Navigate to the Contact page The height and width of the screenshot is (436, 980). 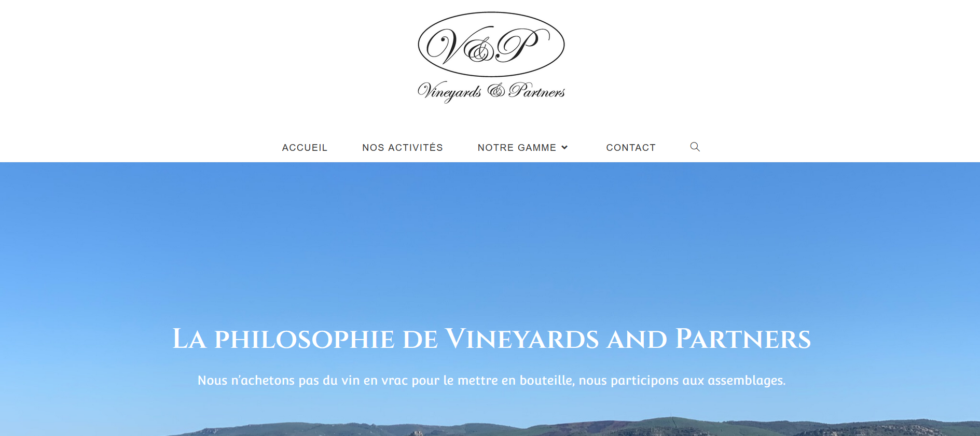(631, 148)
